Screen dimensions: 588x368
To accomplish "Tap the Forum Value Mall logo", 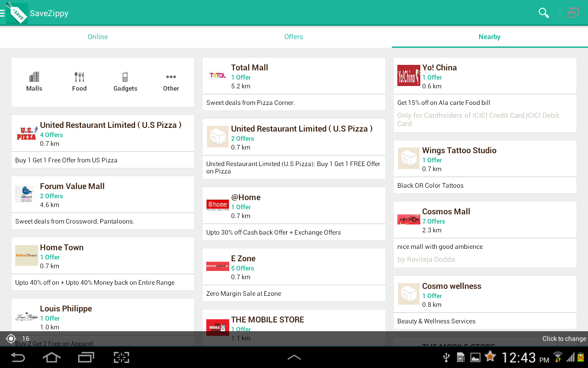I will click(x=27, y=194).
